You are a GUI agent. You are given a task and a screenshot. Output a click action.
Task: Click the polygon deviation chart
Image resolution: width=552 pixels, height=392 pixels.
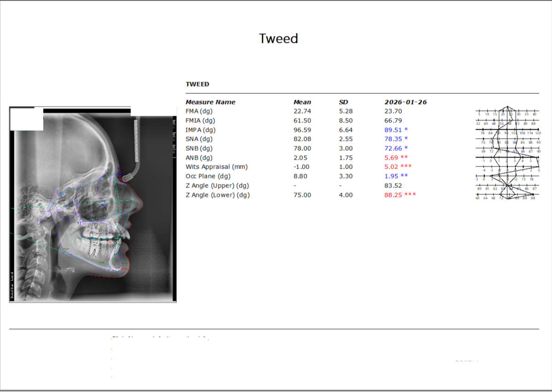click(x=508, y=153)
